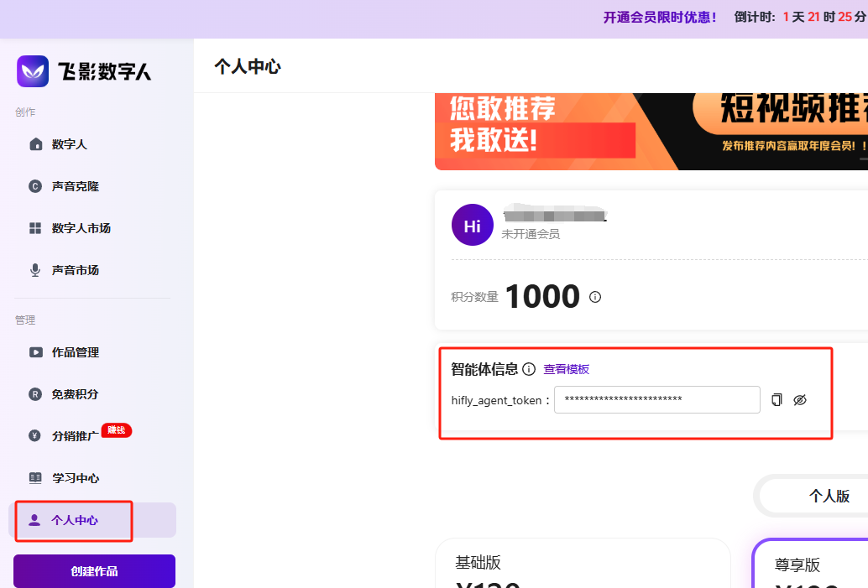Click the 飞影数字人 butterfly logo icon

point(33,71)
